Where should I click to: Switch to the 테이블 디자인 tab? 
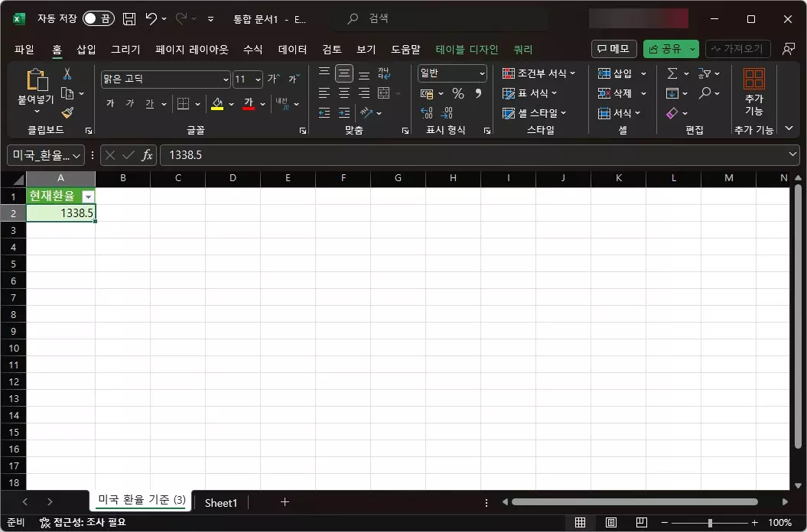coord(467,50)
